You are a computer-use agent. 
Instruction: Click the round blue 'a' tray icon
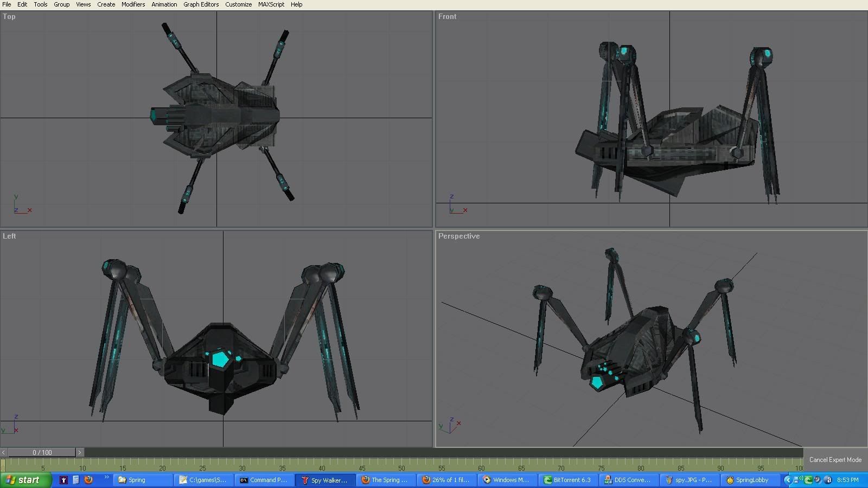click(828, 480)
